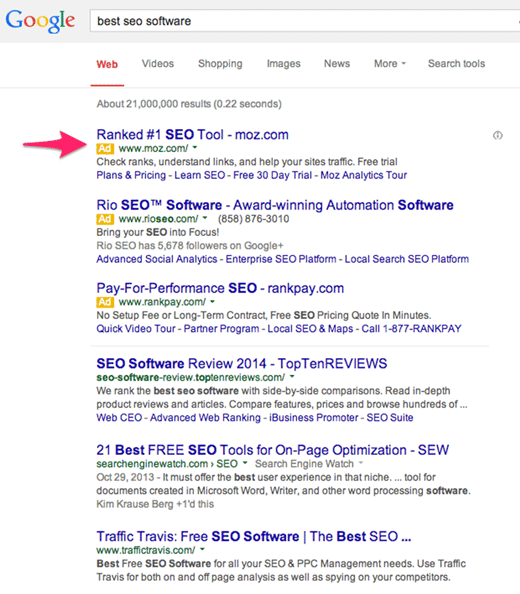Screen dimensions: 520x594
Task: Open the Free 30 Day Trial sitelink
Action: [x=272, y=175]
